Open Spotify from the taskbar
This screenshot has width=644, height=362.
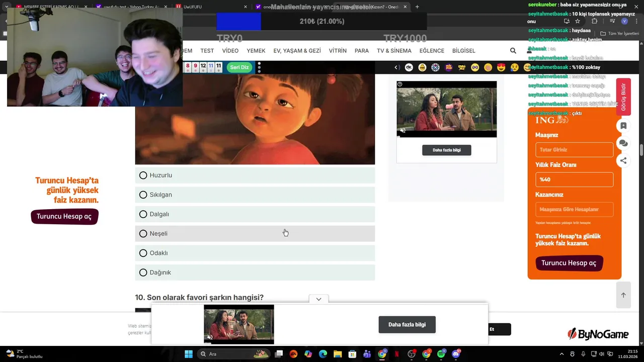click(x=441, y=354)
